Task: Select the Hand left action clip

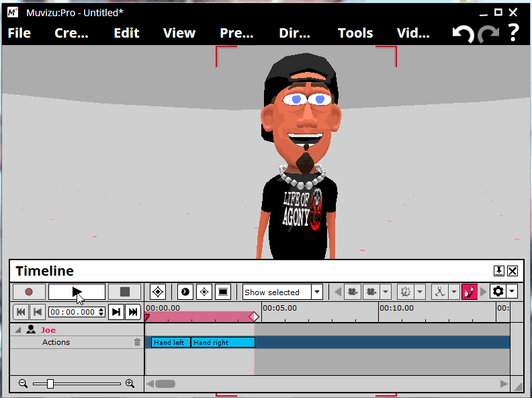Action: (x=171, y=342)
